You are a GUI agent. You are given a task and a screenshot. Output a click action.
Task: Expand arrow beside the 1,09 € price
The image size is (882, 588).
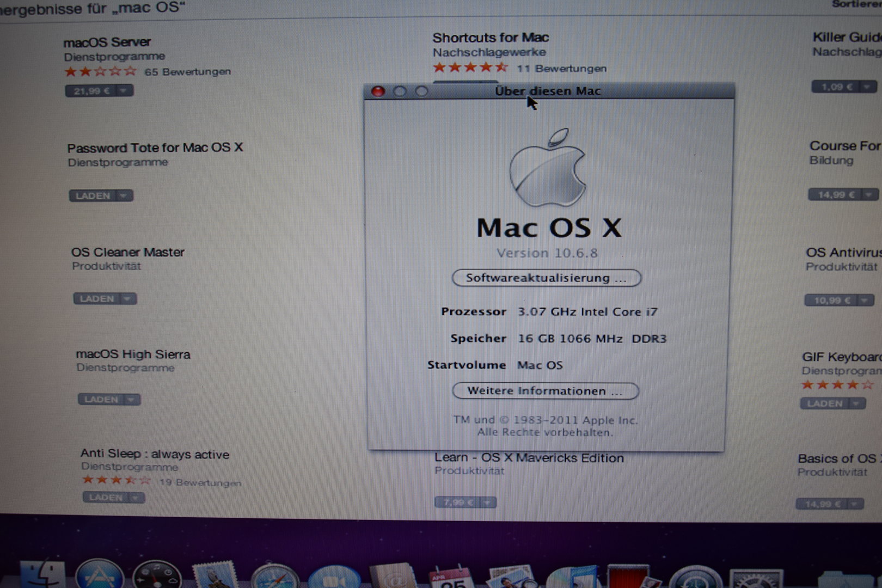867,87
